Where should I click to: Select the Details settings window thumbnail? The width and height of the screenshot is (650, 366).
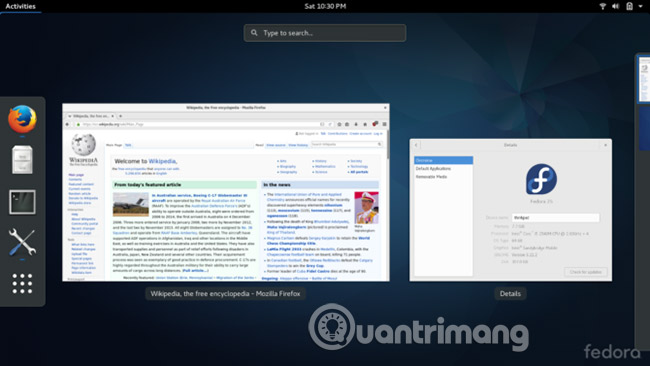pos(511,210)
